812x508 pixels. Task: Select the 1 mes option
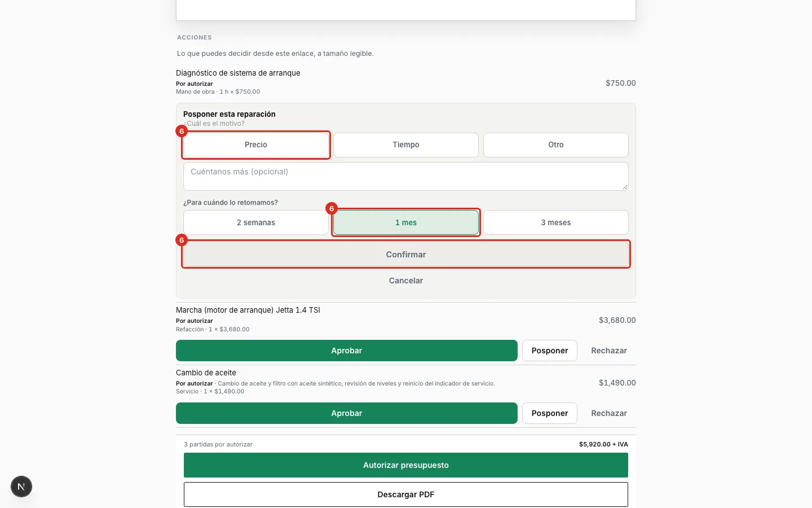pos(406,222)
